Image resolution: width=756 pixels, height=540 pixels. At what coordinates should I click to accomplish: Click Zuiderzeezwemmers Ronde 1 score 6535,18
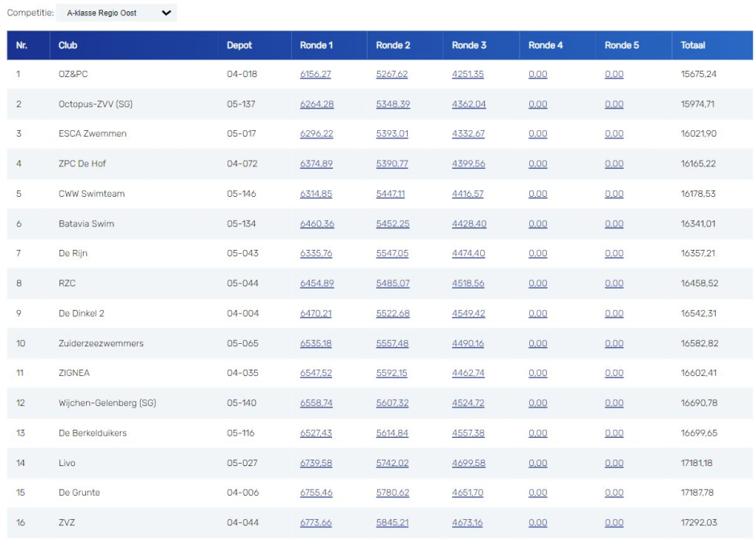pos(315,343)
